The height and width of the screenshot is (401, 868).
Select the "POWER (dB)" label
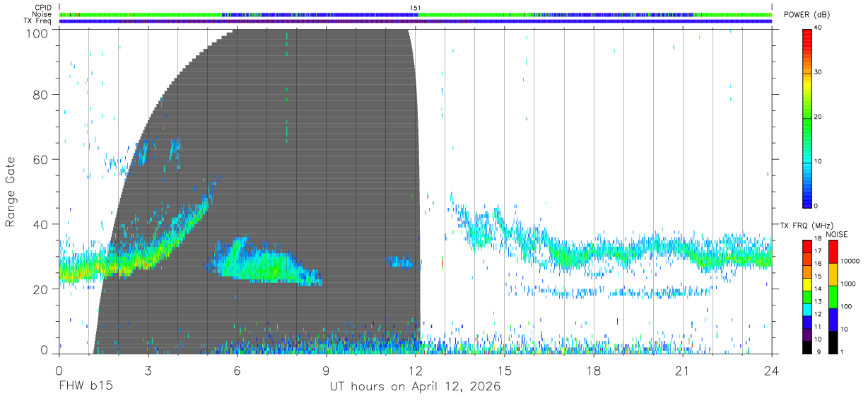pyautogui.click(x=807, y=15)
